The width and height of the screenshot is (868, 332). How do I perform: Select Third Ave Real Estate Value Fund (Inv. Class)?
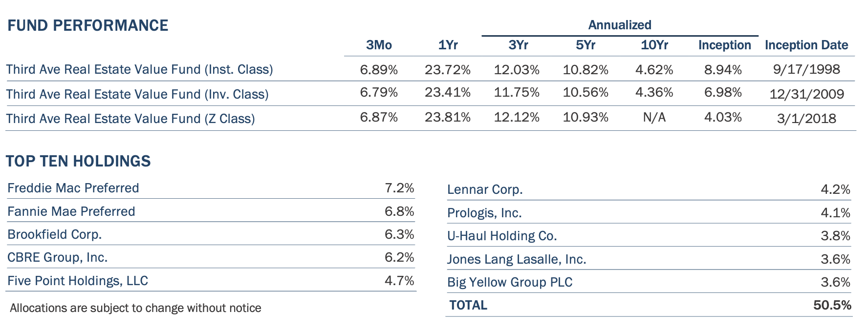click(137, 94)
